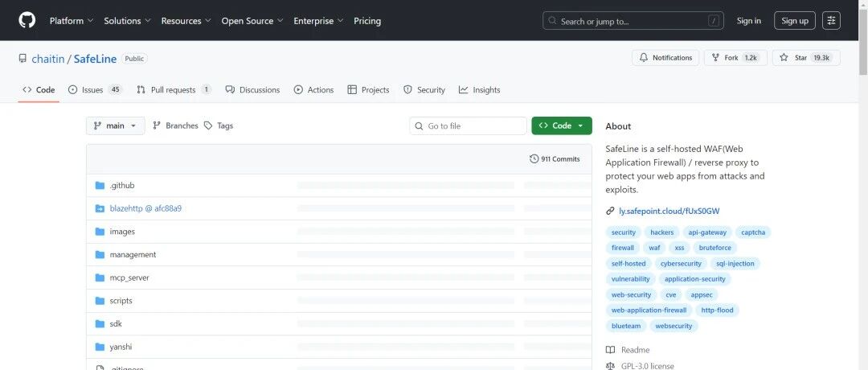
Task: Click the Notifications bell button
Action: (665, 58)
